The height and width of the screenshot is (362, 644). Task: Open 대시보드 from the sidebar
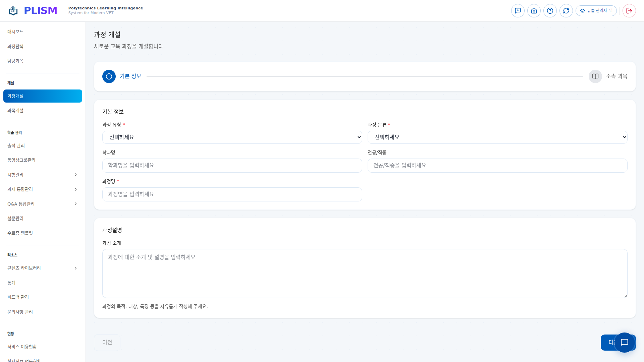tap(15, 32)
